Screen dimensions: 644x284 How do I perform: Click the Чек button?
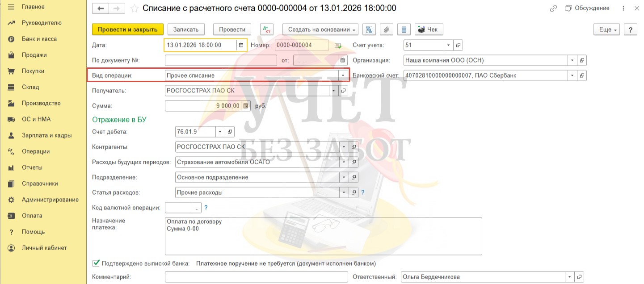[x=429, y=29]
